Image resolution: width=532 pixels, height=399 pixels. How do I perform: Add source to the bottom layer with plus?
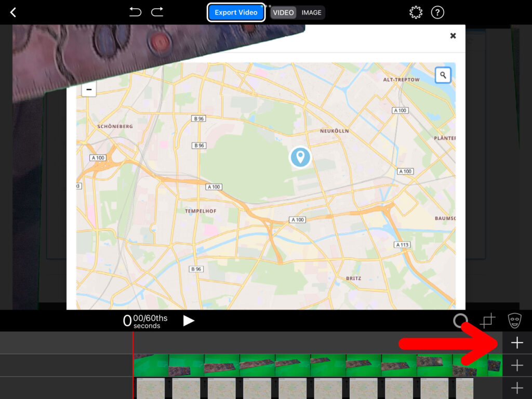517,388
